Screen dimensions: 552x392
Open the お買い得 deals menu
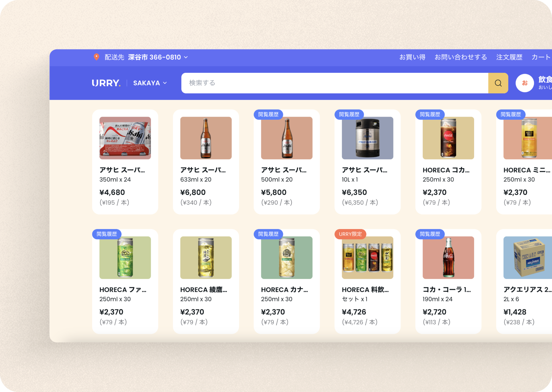coord(412,57)
